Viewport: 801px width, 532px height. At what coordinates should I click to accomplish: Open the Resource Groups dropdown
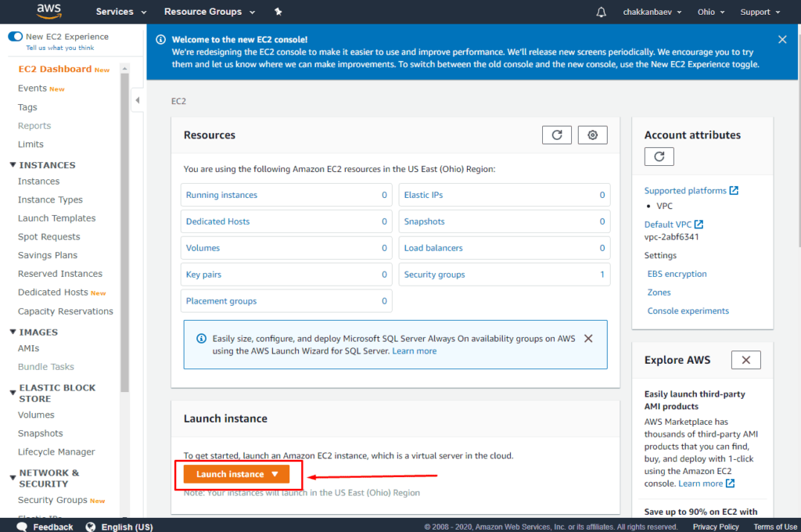click(210, 12)
